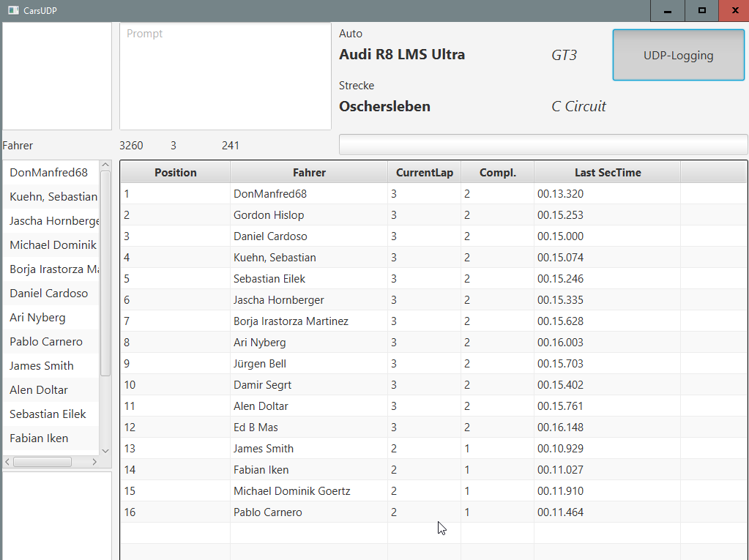Click the left arrow of horizontal scrollbar
Image resolution: width=749 pixels, height=560 pixels.
pos(7,462)
